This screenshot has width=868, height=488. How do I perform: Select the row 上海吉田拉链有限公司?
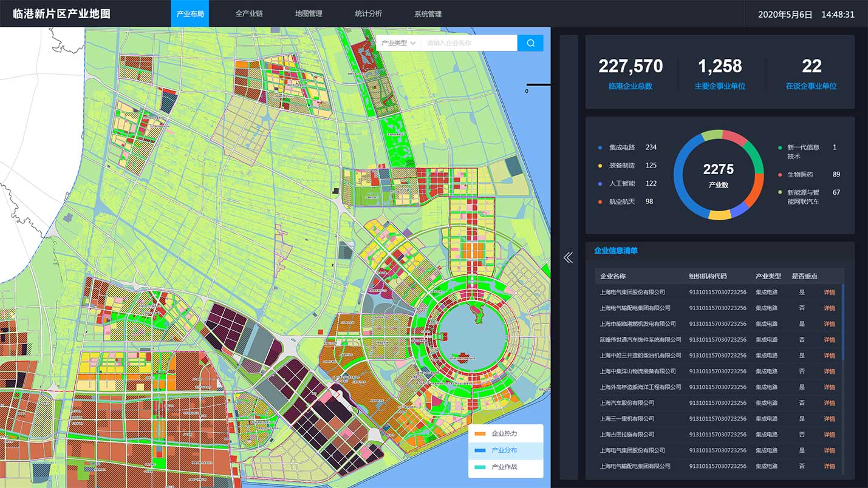(719, 434)
